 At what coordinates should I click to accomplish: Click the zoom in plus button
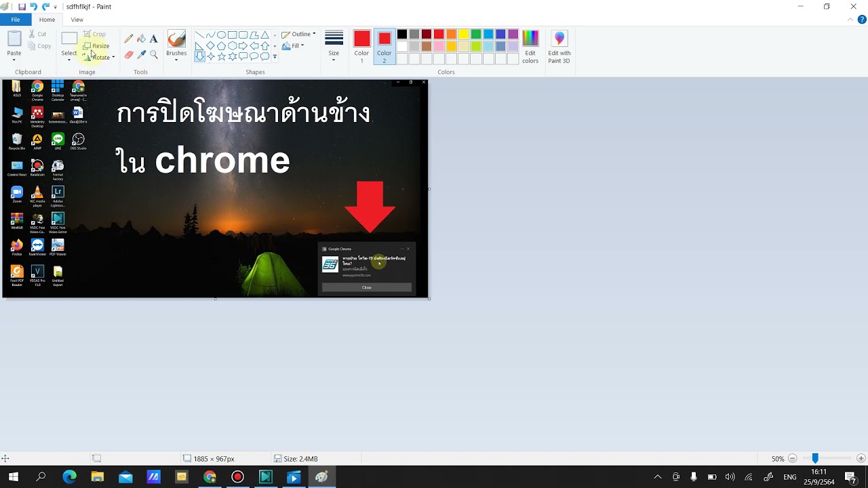(x=861, y=459)
